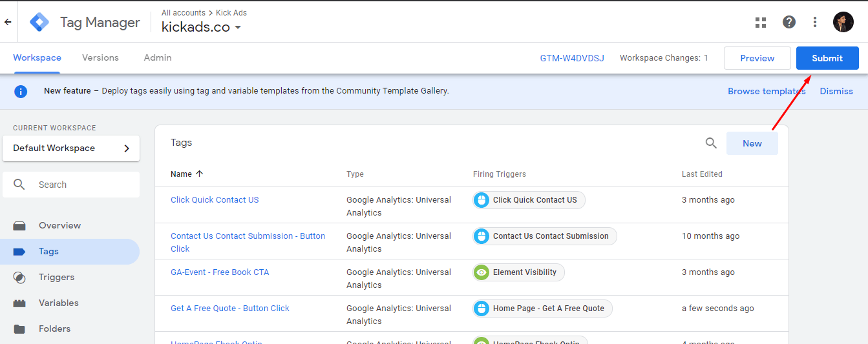The image size is (868, 344).
Task: Click the Dismiss link
Action: 836,91
